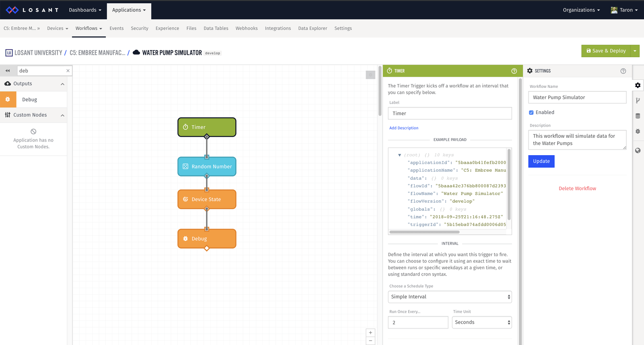Open workflow storage database tab
This screenshot has height=345, width=644.
click(638, 116)
